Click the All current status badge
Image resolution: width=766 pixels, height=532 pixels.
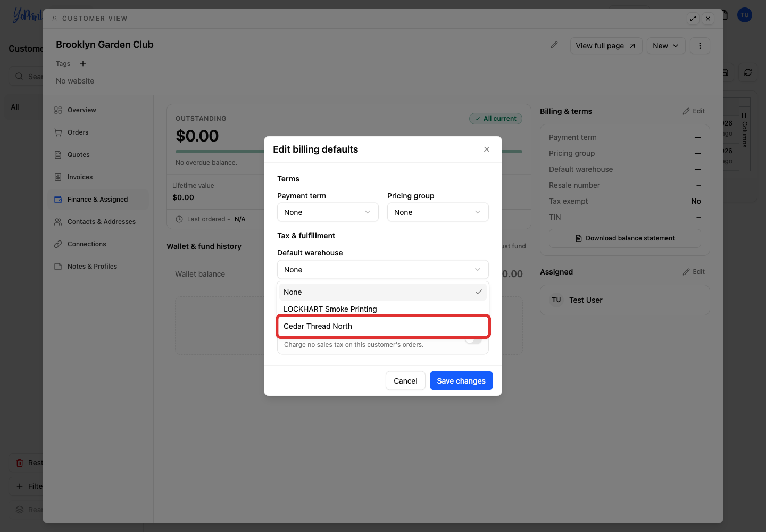pyautogui.click(x=496, y=119)
